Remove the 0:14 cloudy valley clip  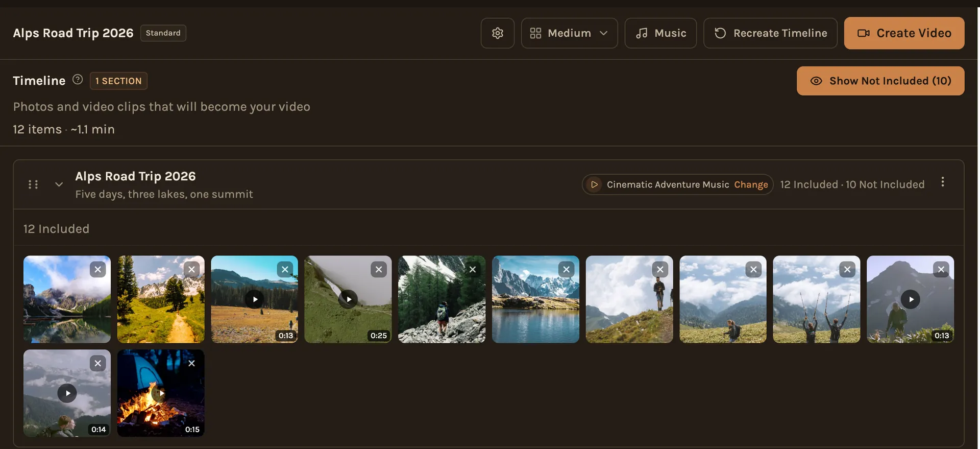coord(97,363)
